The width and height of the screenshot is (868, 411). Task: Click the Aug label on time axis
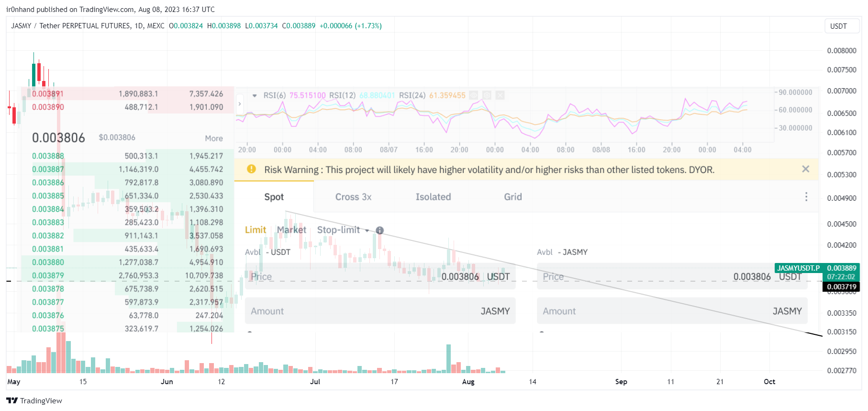point(468,382)
